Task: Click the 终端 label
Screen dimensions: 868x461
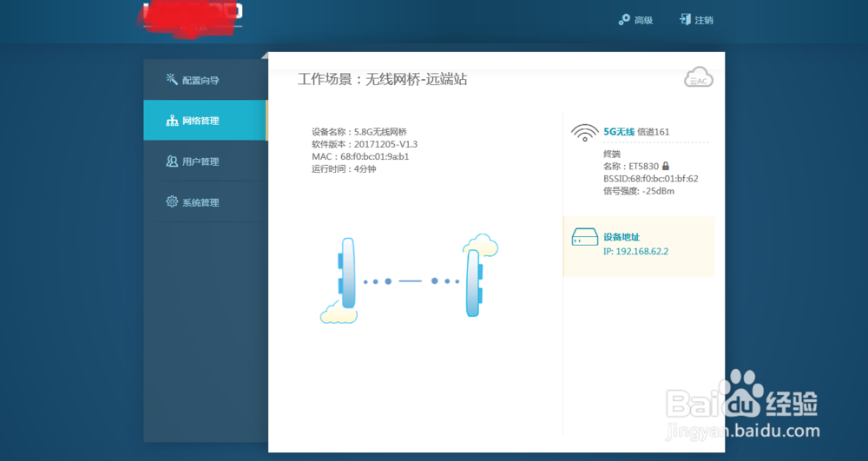Action: pos(612,154)
